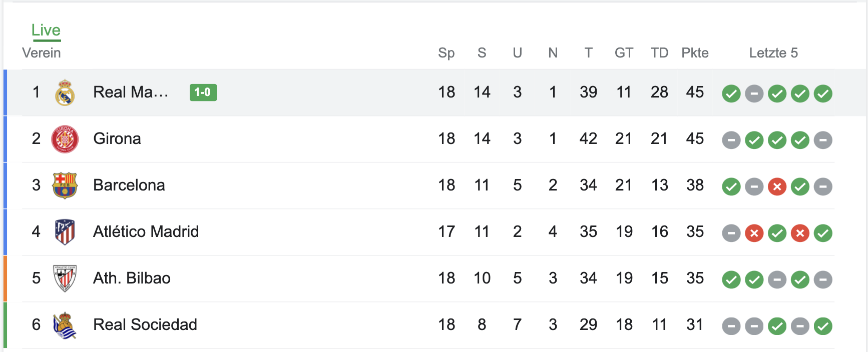This screenshot has width=868, height=352.
Task: Click Real Madrid's grey draw icon in last five
Action: [x=754, y=93]
